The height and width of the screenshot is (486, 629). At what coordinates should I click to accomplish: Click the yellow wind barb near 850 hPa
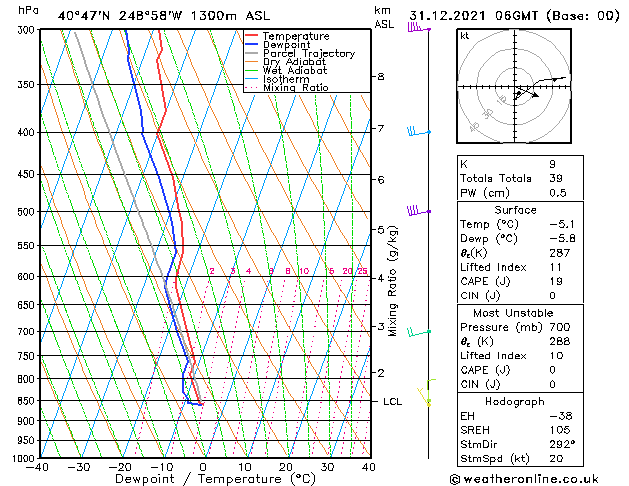(x=424, y=397)
